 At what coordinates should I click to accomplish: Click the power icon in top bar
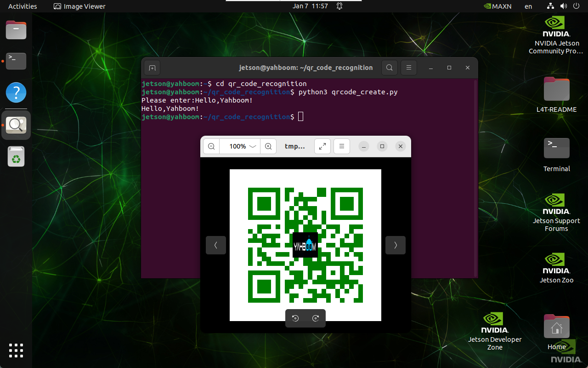point(576,6)
